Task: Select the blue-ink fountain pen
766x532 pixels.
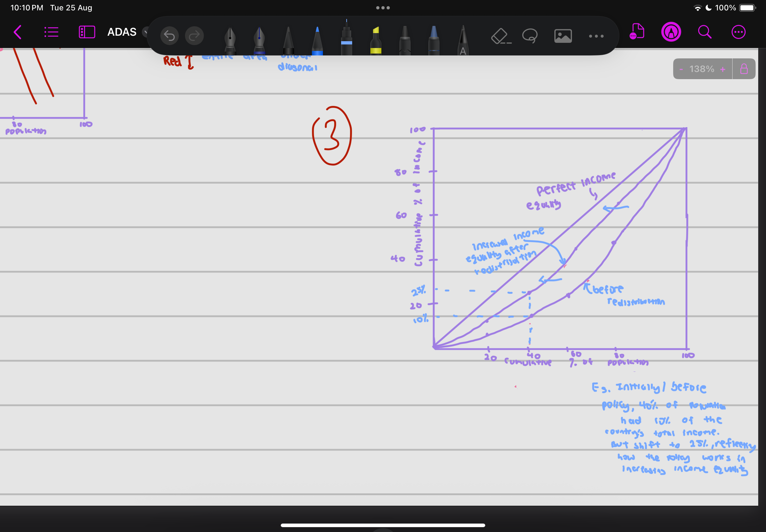Action: [259, 40]
